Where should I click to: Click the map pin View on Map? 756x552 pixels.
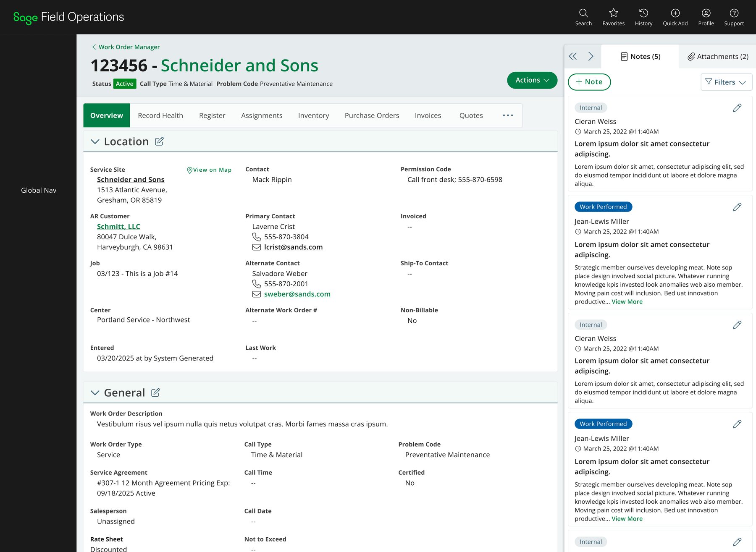point(209,170)
